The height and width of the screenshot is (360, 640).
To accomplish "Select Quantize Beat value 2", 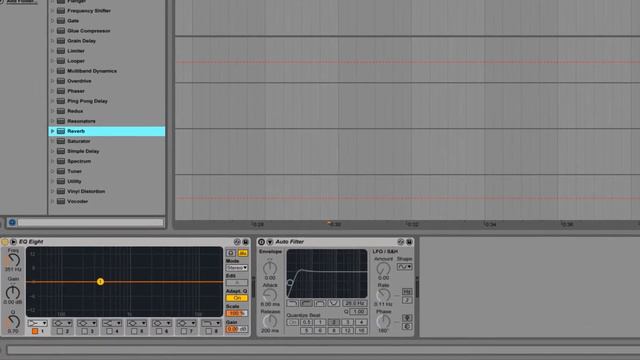I will tap(334, 322).
